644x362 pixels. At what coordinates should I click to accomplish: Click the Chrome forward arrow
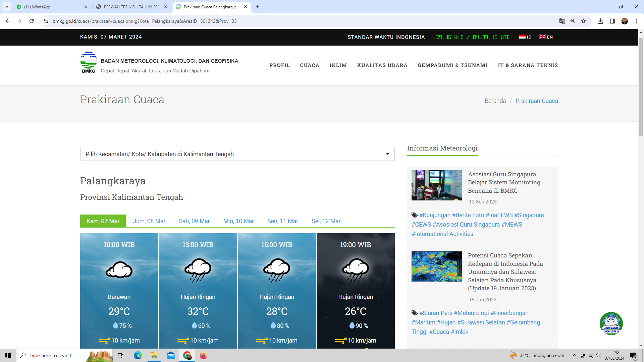tap(19, 21)
